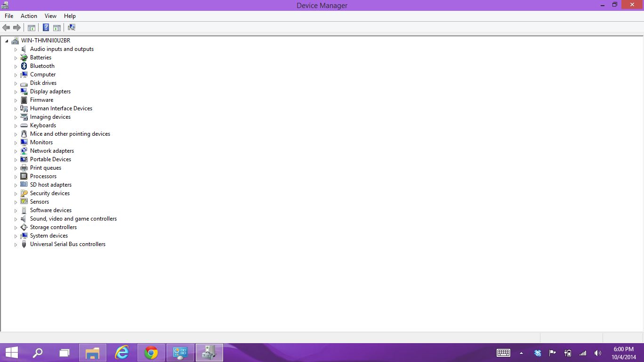Open the Windows Start button
The image size is (644, 362).
pyautogui.click(x=12, y=353)
